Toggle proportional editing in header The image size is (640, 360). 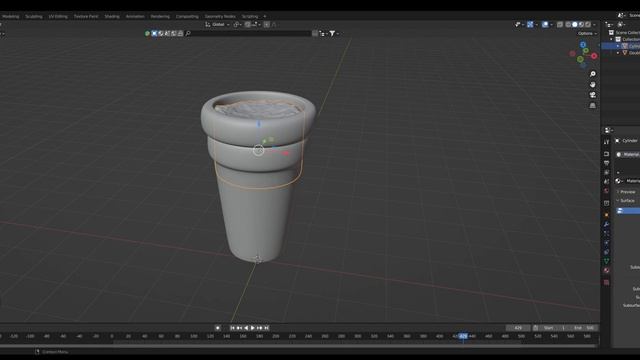point(267,24)
